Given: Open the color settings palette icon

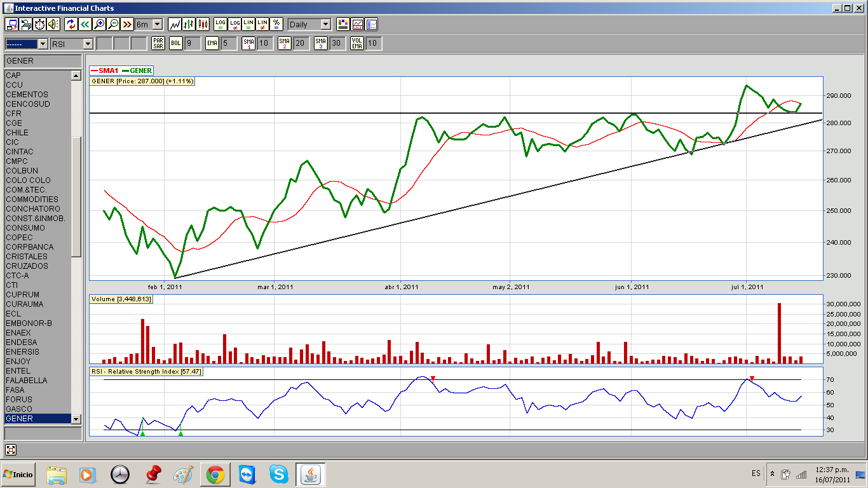Looking at the screenshot, I should 343,24.
